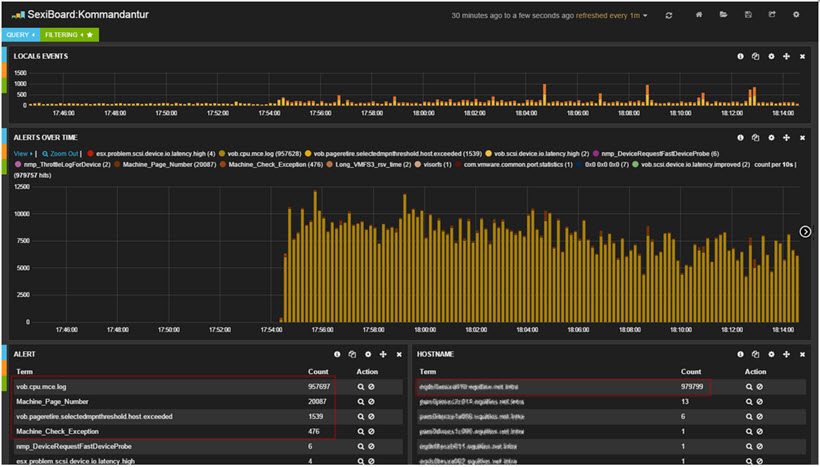
Task: Open the View options of alerts chart
Action: 22,154
